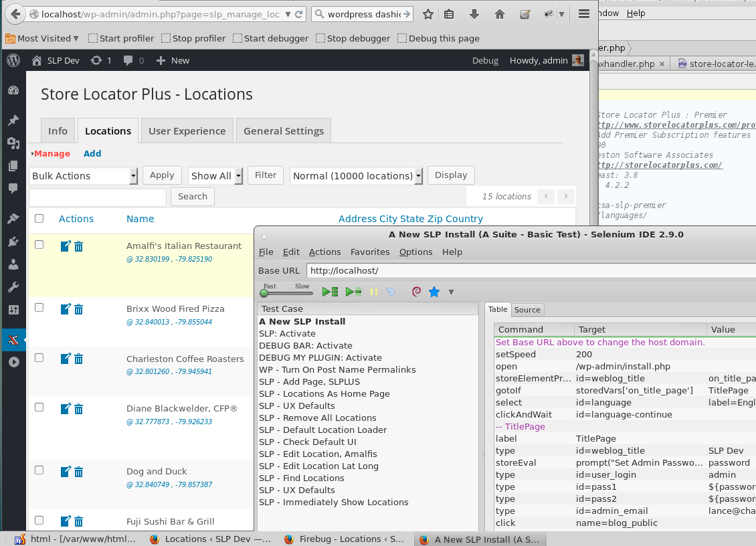Check the select-all locations checkbox
This screenshot has width=756, height=546.
click(39, 218)
